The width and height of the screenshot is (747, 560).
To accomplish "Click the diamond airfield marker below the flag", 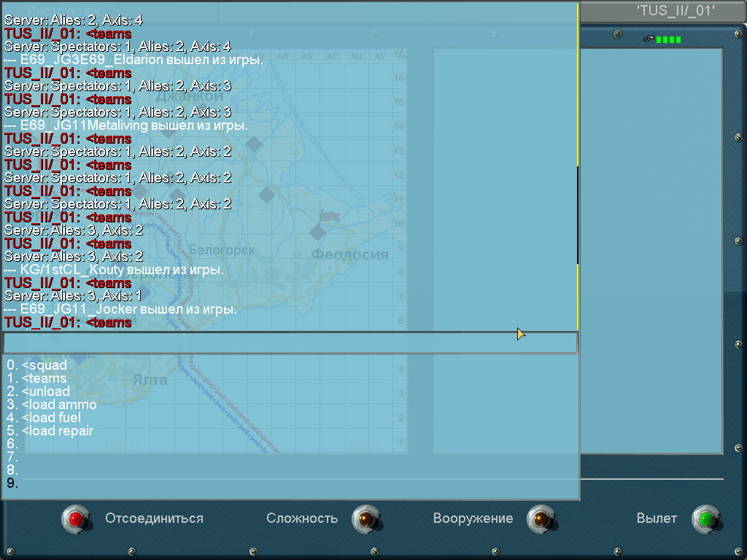I will (317, 232).
